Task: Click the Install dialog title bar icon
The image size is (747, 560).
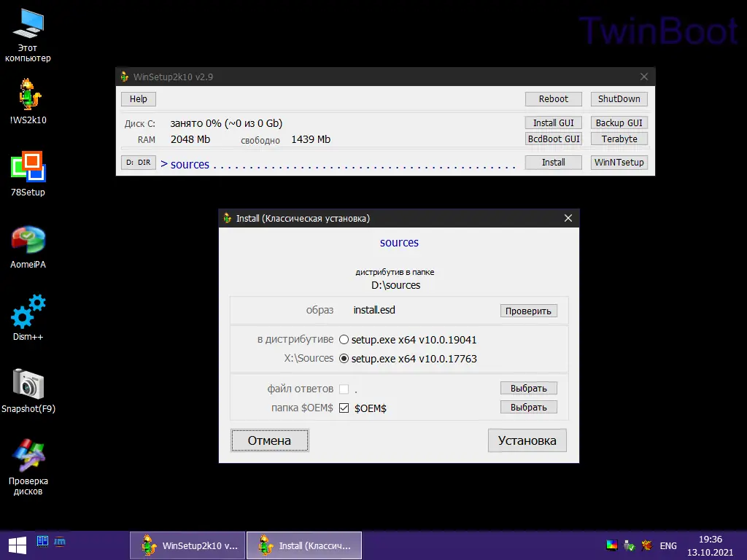Action: tap(228, 218)
